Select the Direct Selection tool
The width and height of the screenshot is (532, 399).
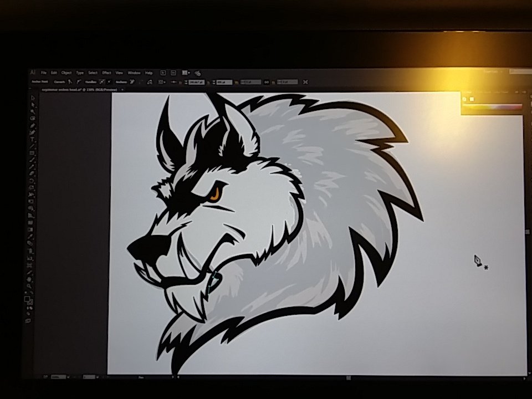coord(33,105)
